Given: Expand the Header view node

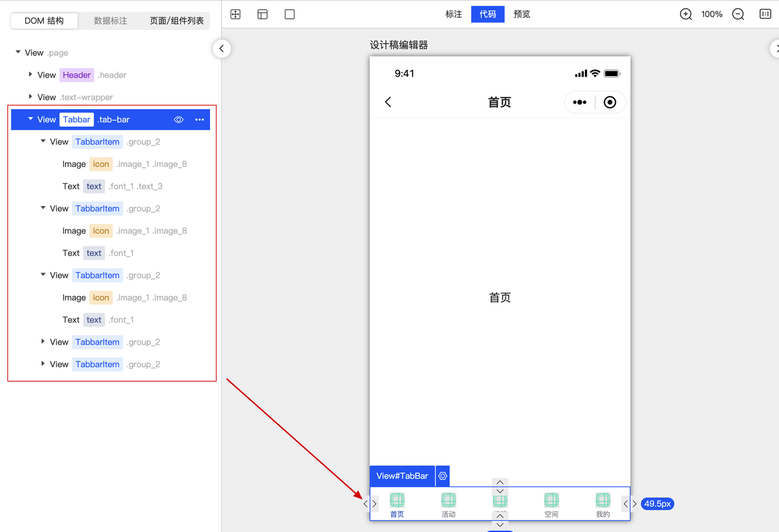Looking at the screenshot, I should [30, 74].
